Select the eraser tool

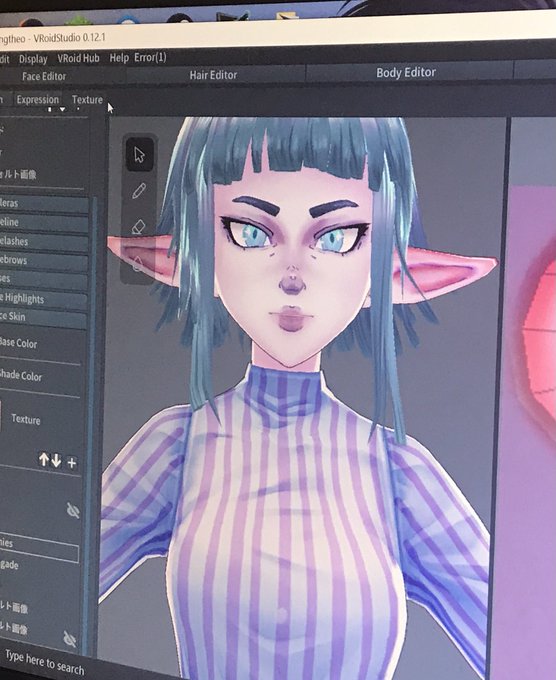point(138,226)
